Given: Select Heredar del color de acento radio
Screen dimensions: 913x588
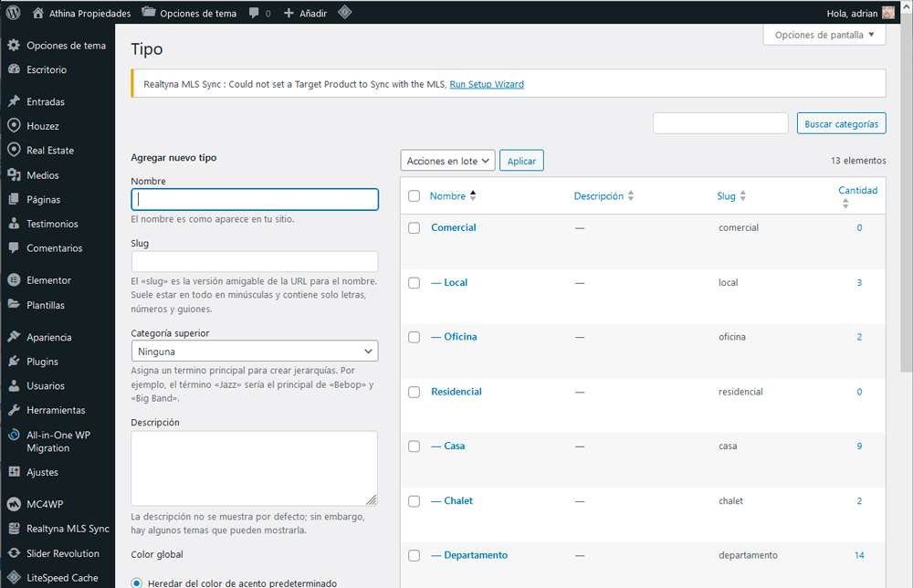Looking at the screenshot, I should tap(136, 583).
